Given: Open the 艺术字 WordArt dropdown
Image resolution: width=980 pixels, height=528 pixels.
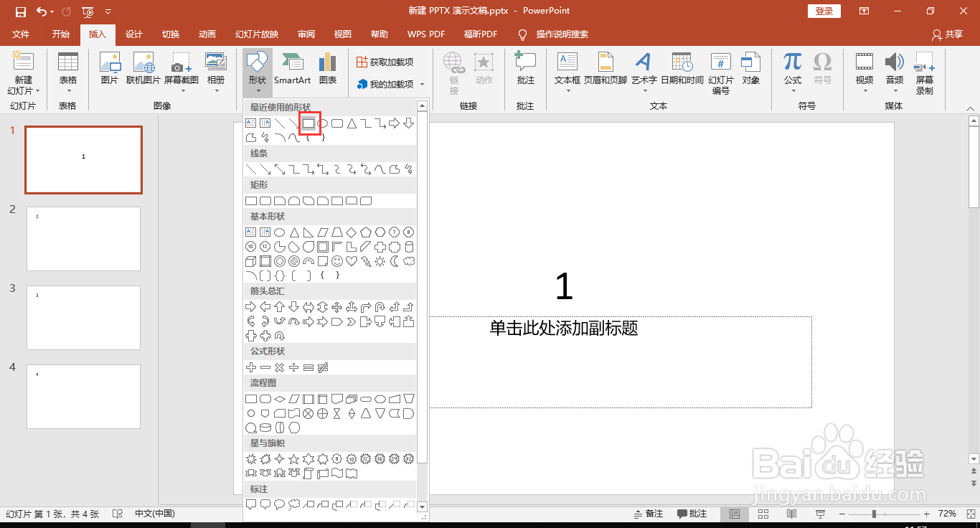Looking at the screenshot, I should coord(644,73).
